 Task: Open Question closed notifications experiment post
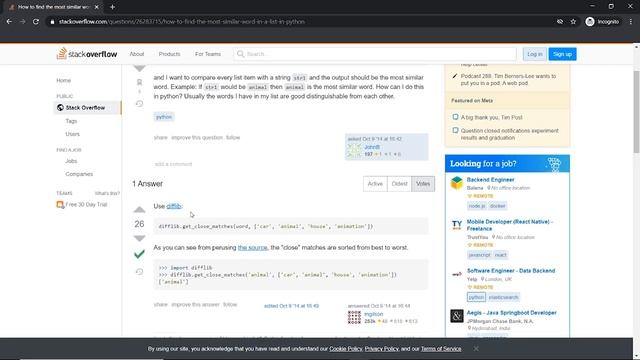coord(510,134)
